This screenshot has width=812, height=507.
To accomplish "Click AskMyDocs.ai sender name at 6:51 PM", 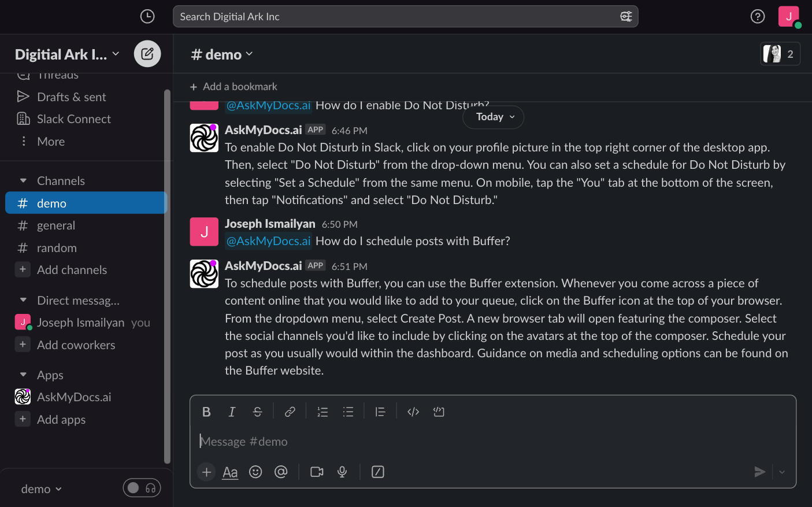I will [x=264, y=265].
